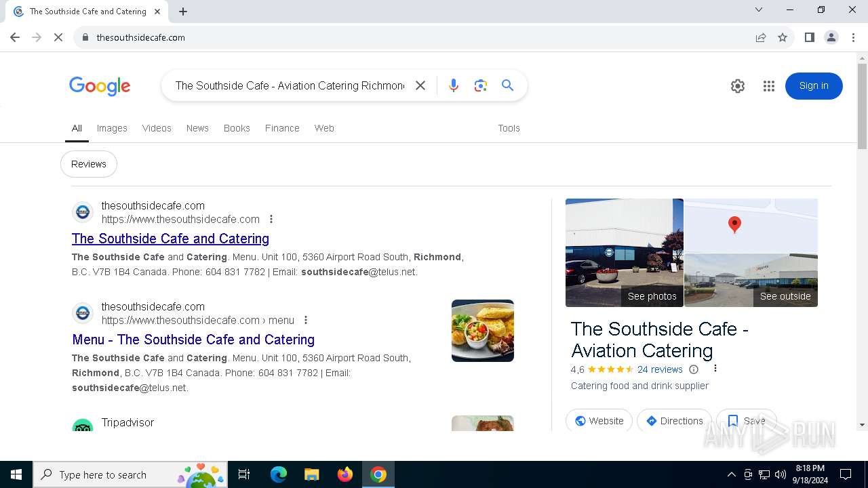This screenshot has width=868, height=488.
Task: Open File Explorer from taskbar
Action: tap(312, 474)
